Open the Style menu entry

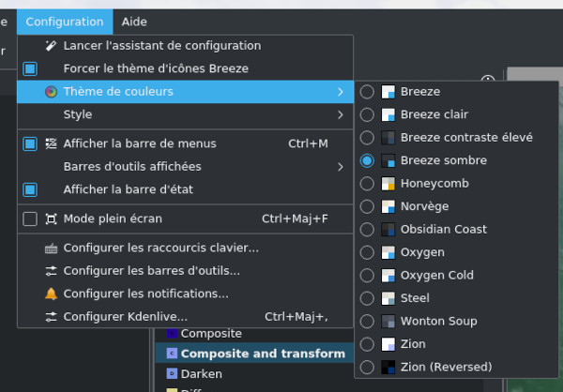coord(185,114)
